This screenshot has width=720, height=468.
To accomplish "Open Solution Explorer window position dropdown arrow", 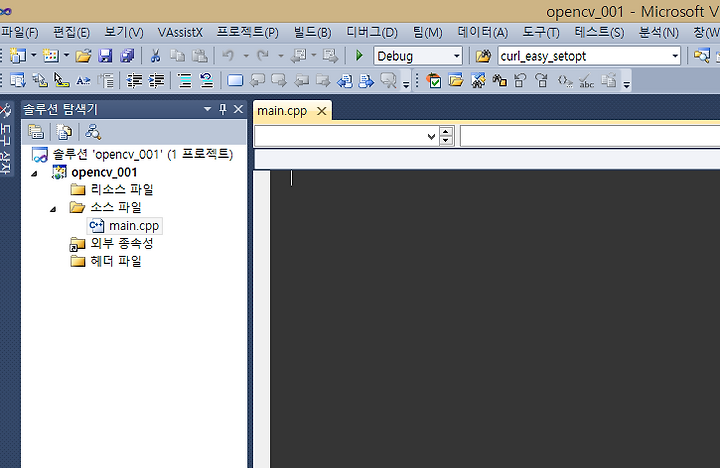I will pos(207,109).
